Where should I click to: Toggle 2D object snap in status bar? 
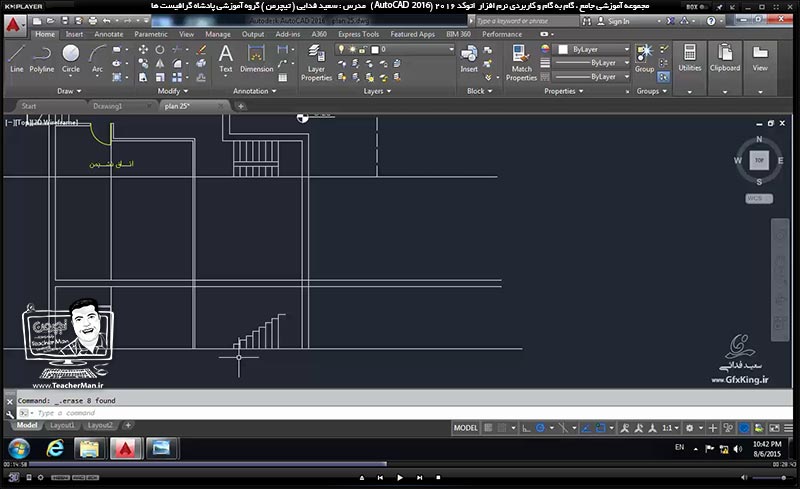(x=601, y=428)
